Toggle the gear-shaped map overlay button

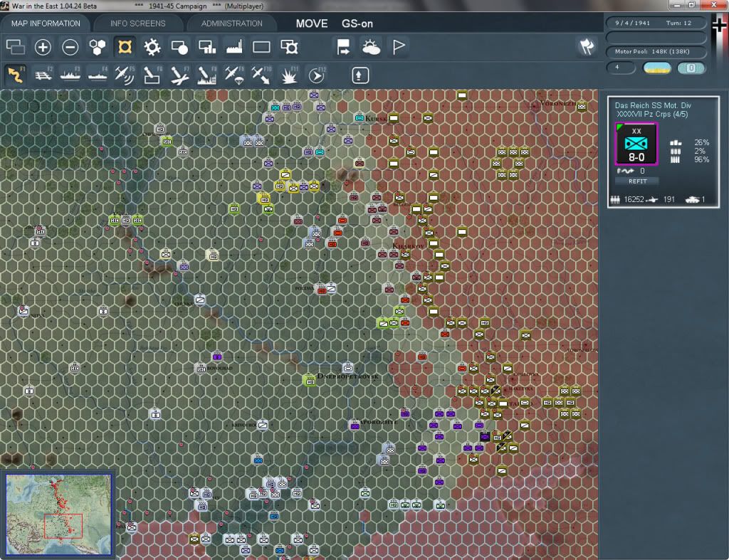[152, 47]
